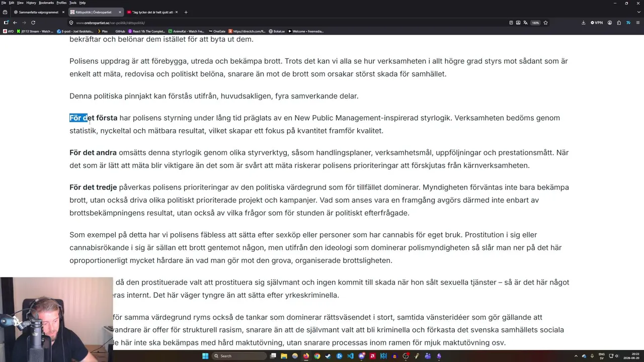Open Google Chrome from the taskbar
The width and height of the screenshot is (644, 362).
tap(317, 356)
